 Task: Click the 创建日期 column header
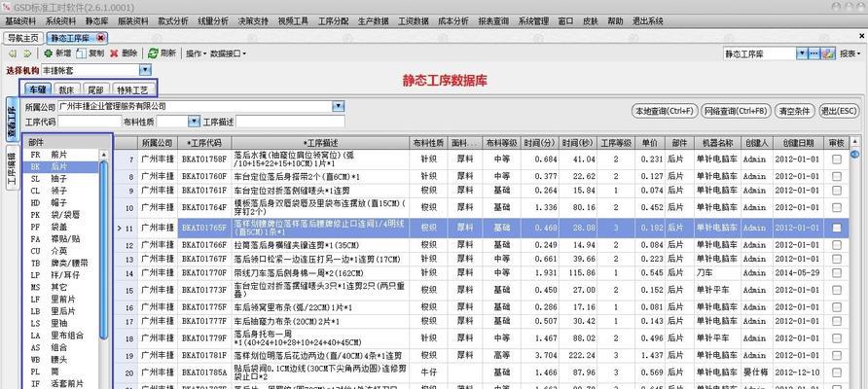pos(798,142)
